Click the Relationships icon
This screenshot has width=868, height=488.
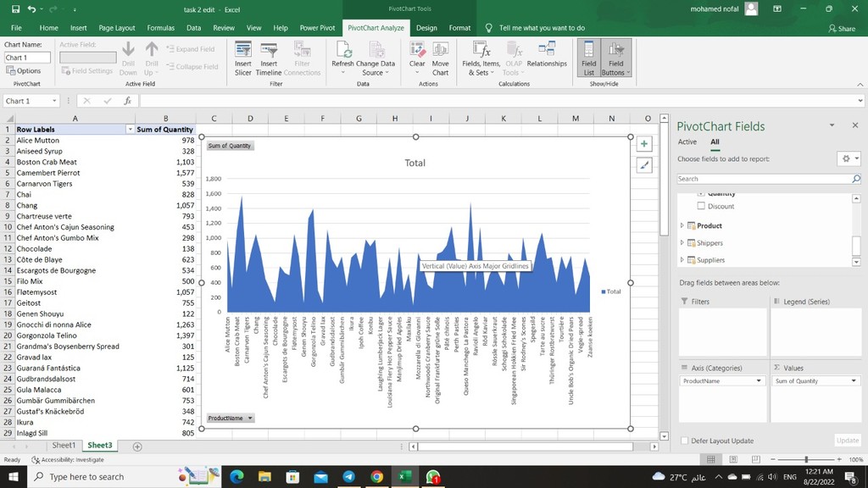coord(547,54)
